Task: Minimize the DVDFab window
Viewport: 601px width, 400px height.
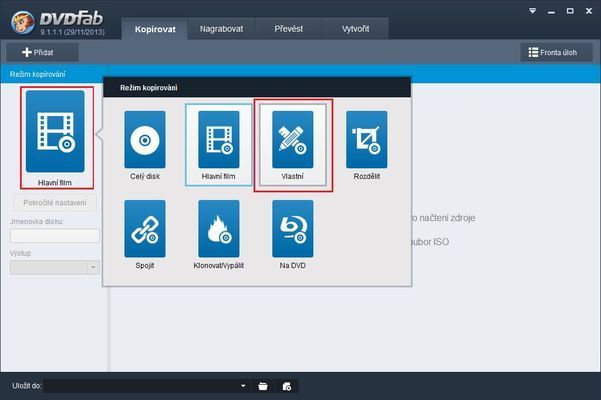Action: point(551,11)
